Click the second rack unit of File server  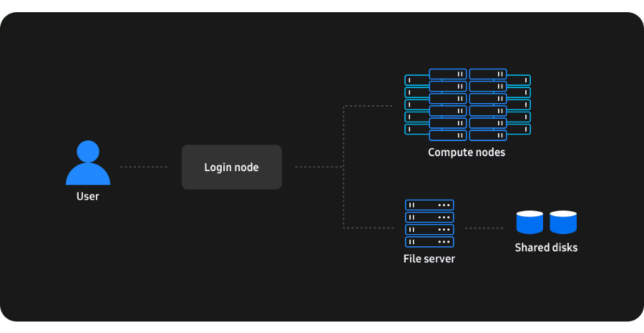tap(429, 217)
